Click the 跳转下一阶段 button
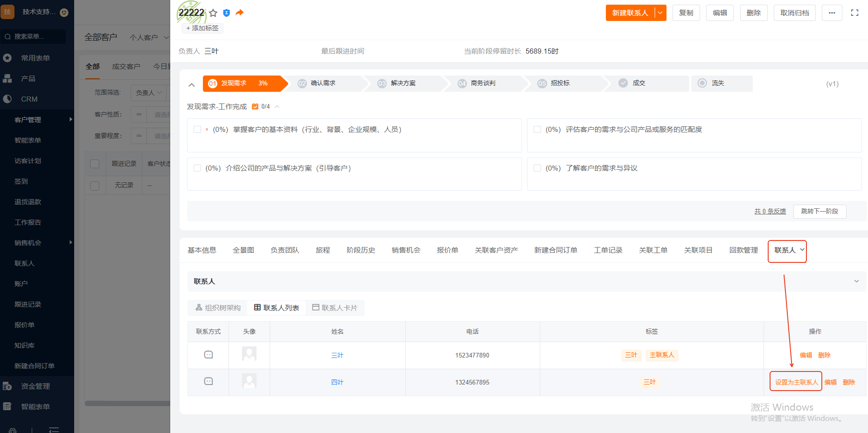Image resolution: width=868 pixels, height=433 pixels. point(819,211)
